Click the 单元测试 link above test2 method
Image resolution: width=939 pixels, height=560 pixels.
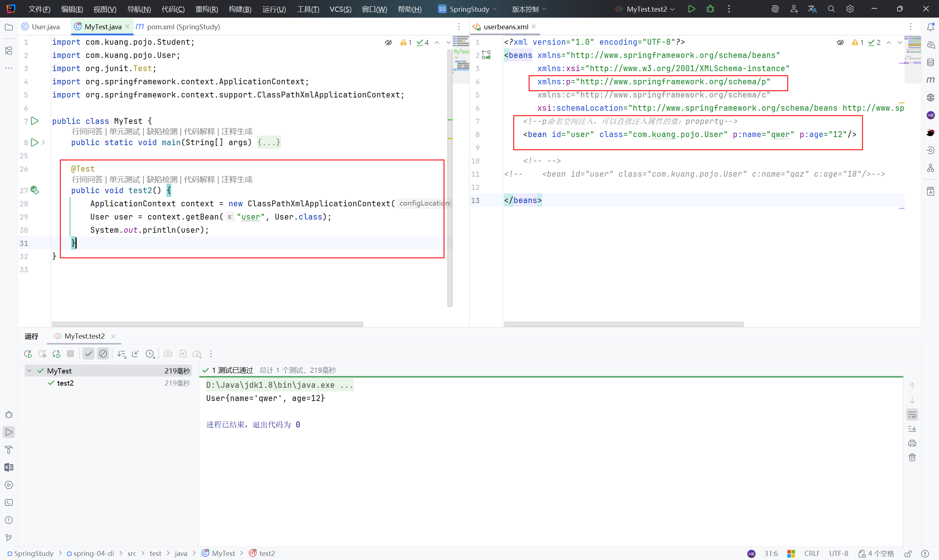pos(125,180)
